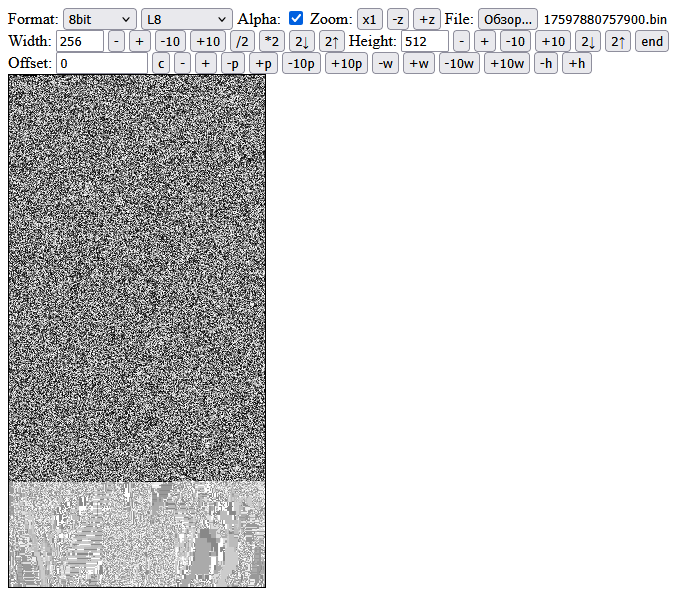Click the end button
This screenshot has width=692, height=605.
[x=652, y=41]
